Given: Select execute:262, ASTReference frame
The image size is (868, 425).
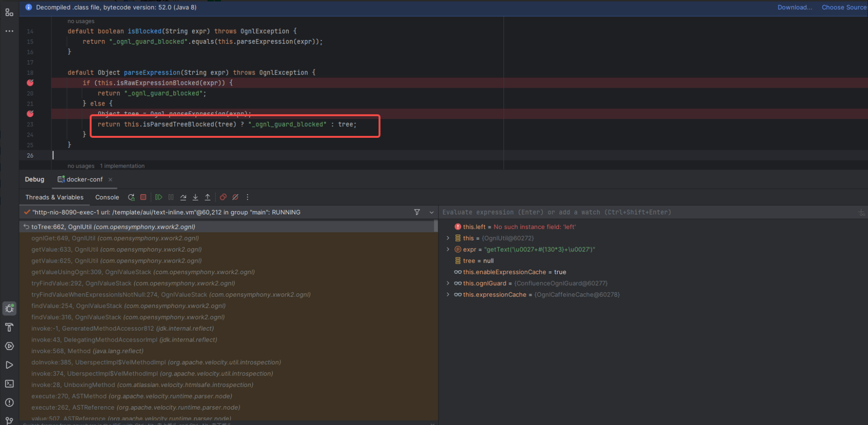Looking at the screenshot, I should click(x=226, y=407).
